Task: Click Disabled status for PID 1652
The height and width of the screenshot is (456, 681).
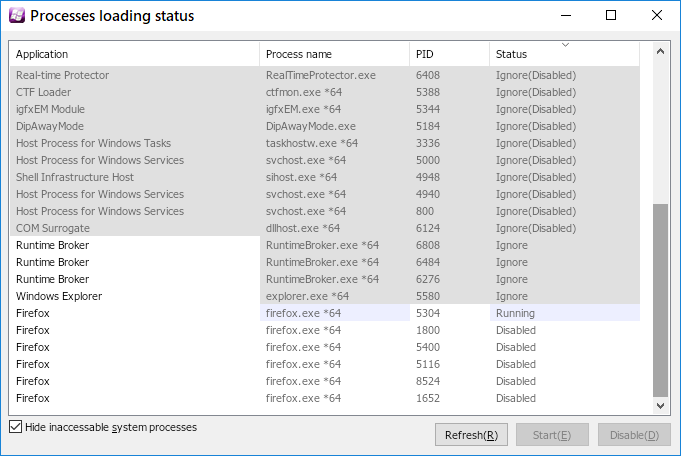Action: coord(516,398)
